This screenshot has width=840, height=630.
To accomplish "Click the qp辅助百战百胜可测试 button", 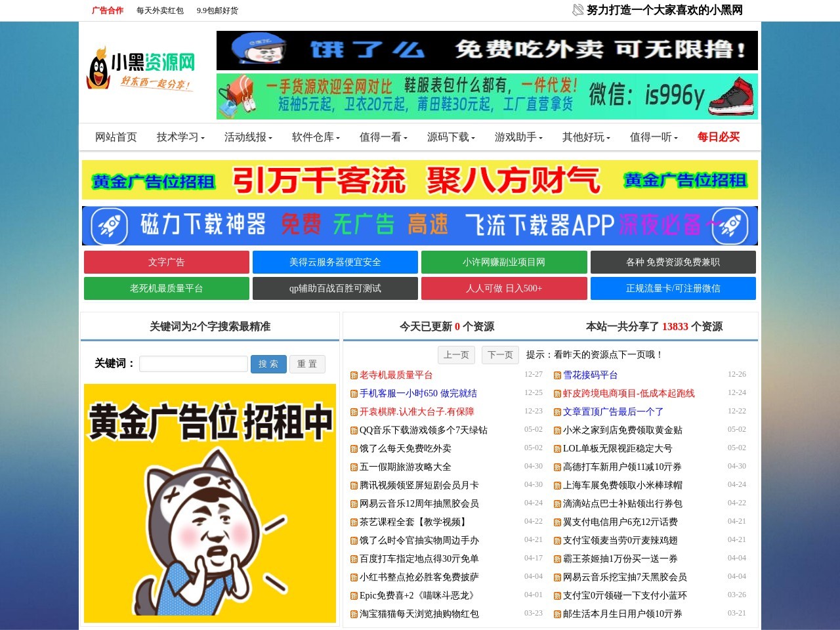I will click(335, 288).
